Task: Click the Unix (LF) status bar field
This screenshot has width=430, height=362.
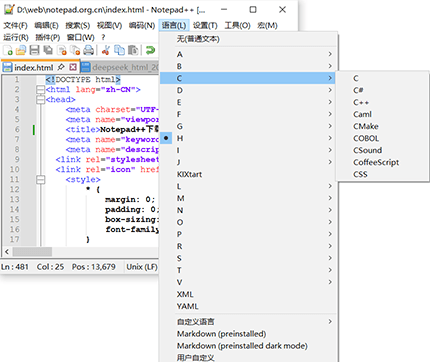Action: 142,267
